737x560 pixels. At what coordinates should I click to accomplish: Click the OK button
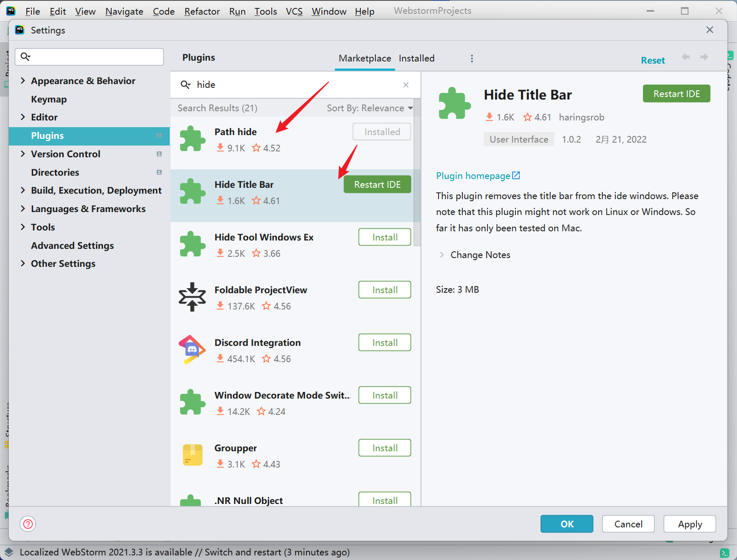coord(567,524)
